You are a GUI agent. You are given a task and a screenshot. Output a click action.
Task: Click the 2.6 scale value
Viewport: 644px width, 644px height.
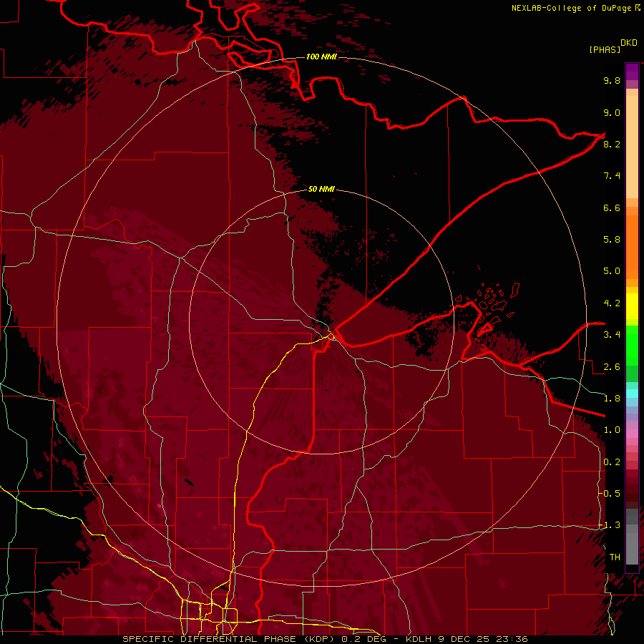click(x=612, y=367)
